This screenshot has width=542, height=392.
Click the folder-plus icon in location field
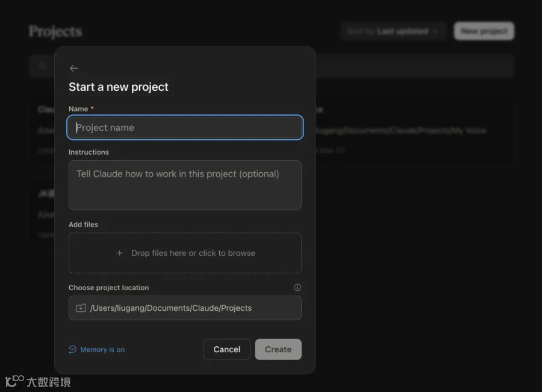point(81,308)
